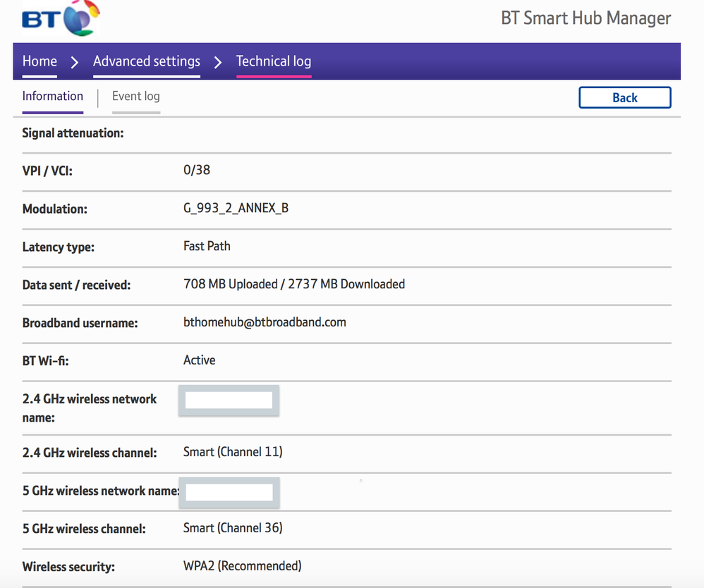
Task: Go to the Home breadcrumb
Action: tap(40, 61)
